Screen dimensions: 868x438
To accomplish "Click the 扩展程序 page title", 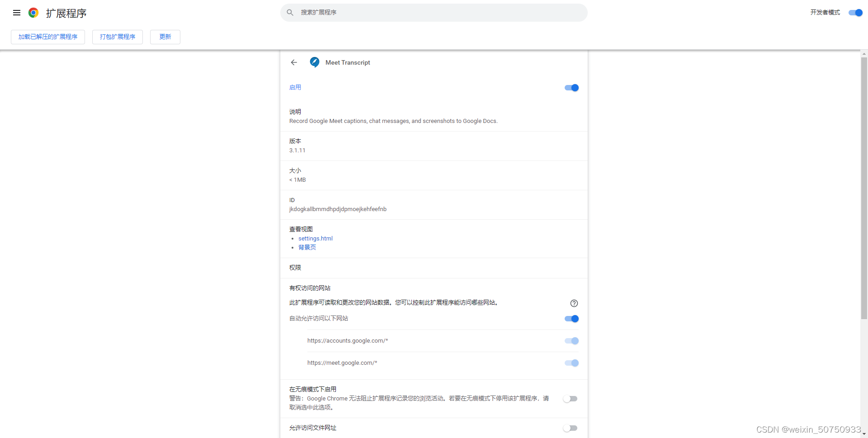I will click(x=66, y=13).
